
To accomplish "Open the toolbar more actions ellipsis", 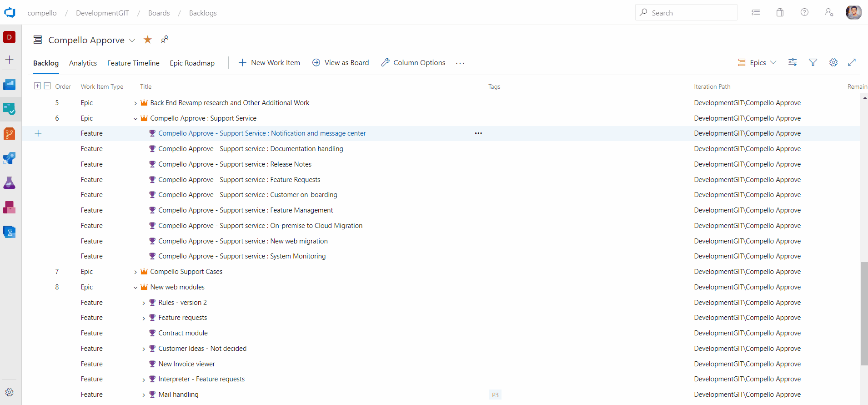I will 460,63.
